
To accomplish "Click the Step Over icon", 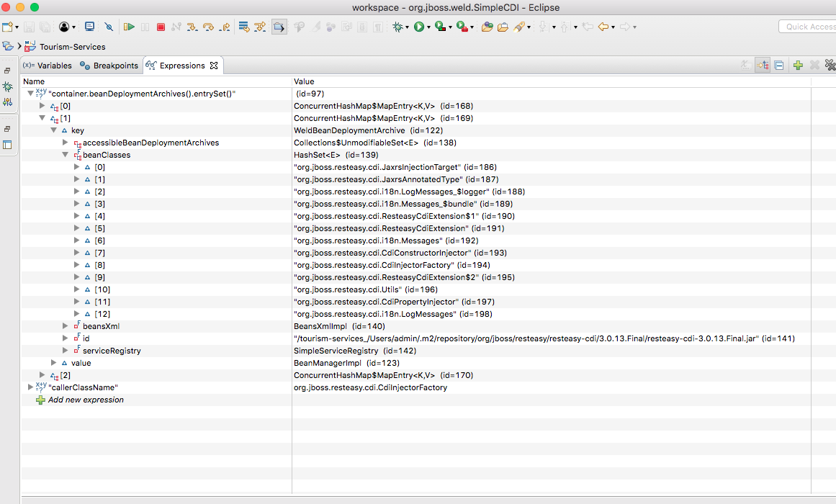I will point(208,27).
